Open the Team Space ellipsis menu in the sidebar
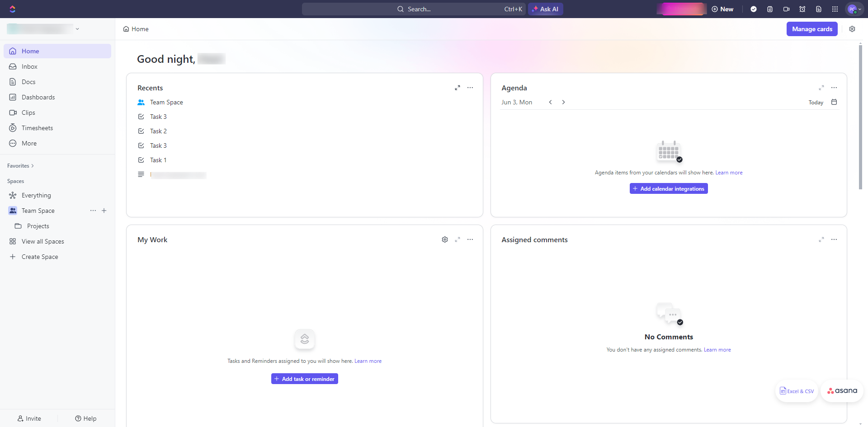The image size is (868, 427). coord(93,211)
